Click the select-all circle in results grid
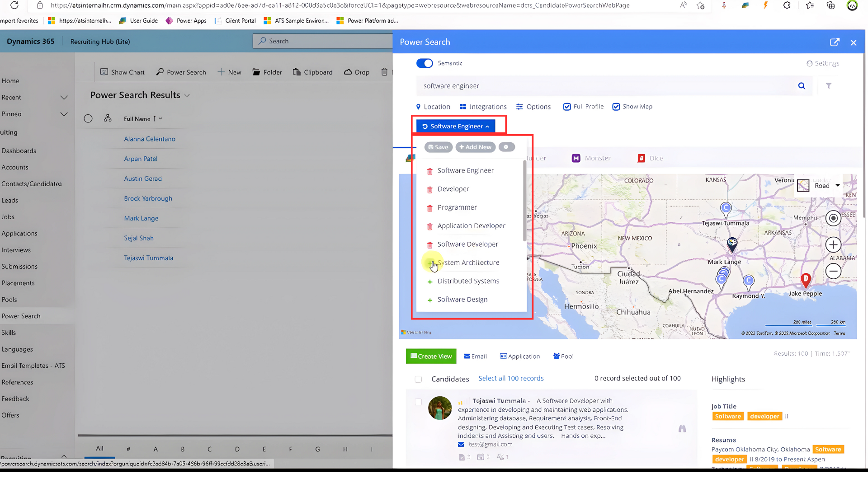The height and width of the screenshot is (488, 868). click(x=88, y=118)
